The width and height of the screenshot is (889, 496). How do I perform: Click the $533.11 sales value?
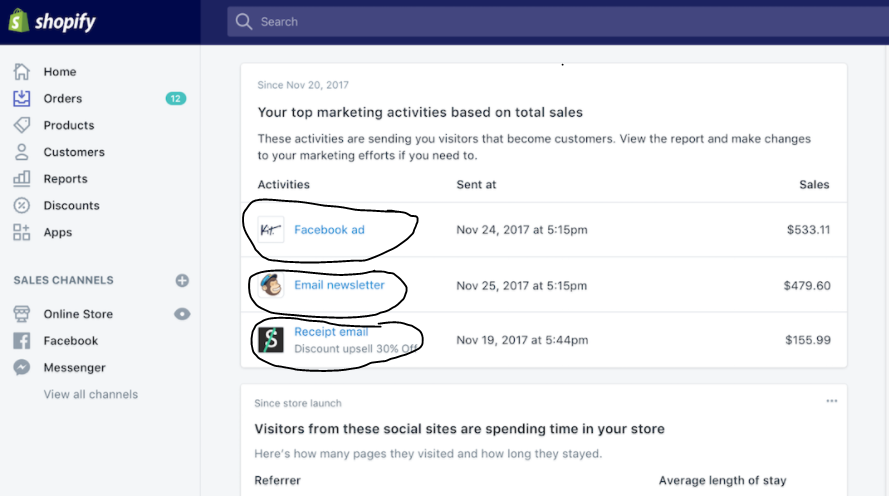click(x=808, y=230)
